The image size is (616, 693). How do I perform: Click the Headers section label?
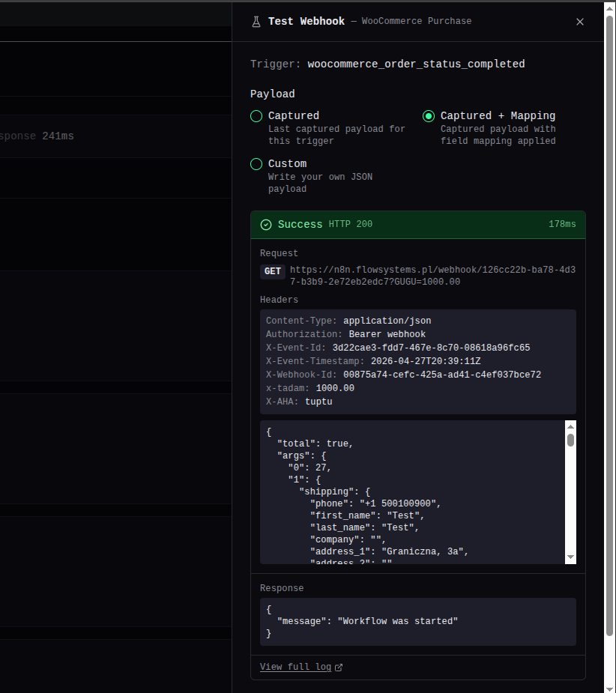[279, 300]
